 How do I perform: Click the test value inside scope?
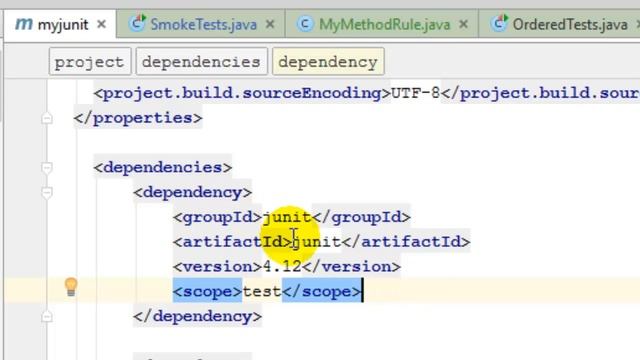262,291
